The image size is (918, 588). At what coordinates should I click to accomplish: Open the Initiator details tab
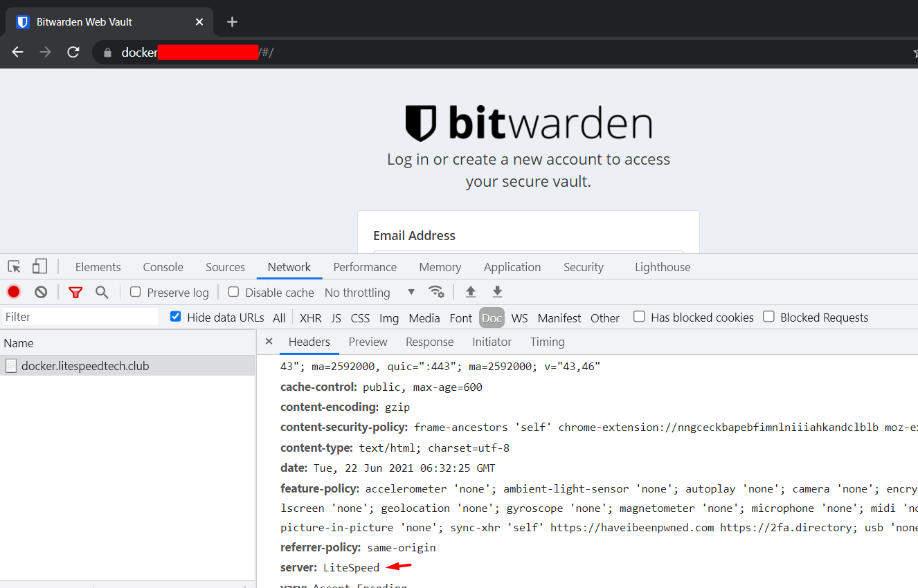pyautogui.click(x=492, y=342)
